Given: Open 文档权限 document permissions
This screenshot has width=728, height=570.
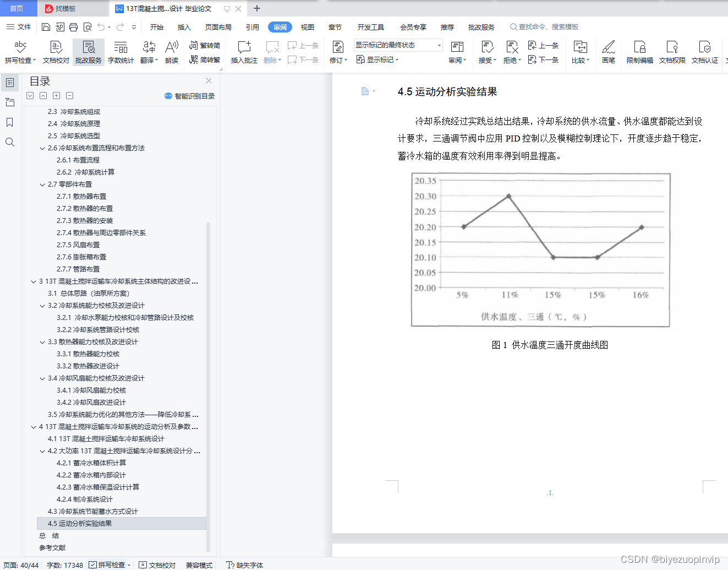Looking at the screenshot, I should pos(672,52).
